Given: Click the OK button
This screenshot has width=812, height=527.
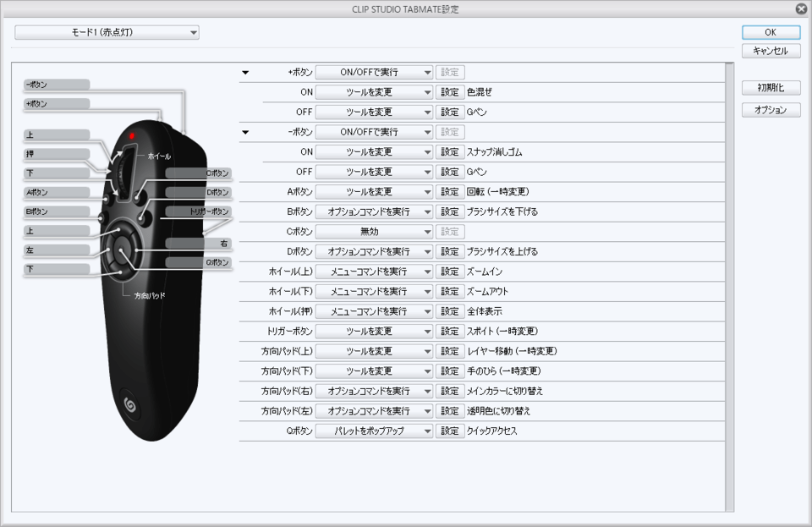Looking at the screenshot, I should 771,32.
